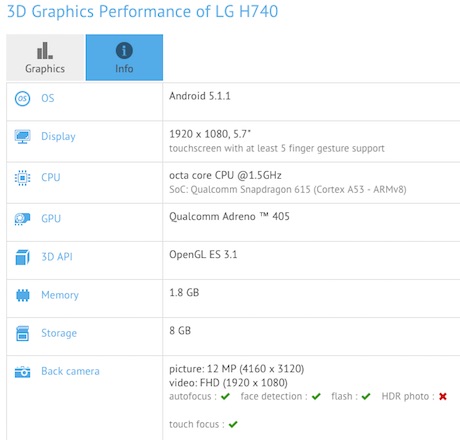This screenshot has width=460, height=440.
Task: Click the 3D API cube icon
Action: click(22, 257)
